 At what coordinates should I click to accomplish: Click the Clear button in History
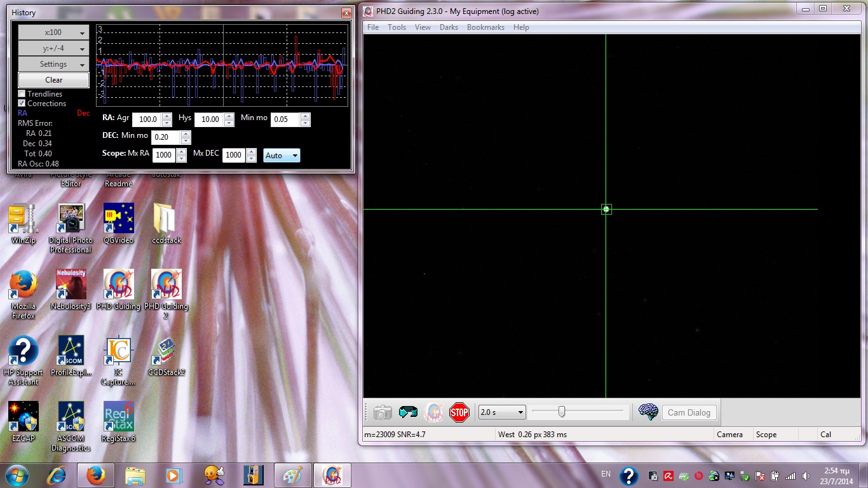[x=53, y=80]
